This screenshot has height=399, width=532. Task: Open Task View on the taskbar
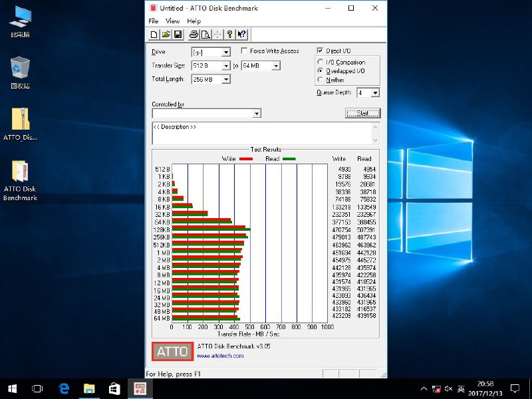pyautogui.click(x=37, y=389)
